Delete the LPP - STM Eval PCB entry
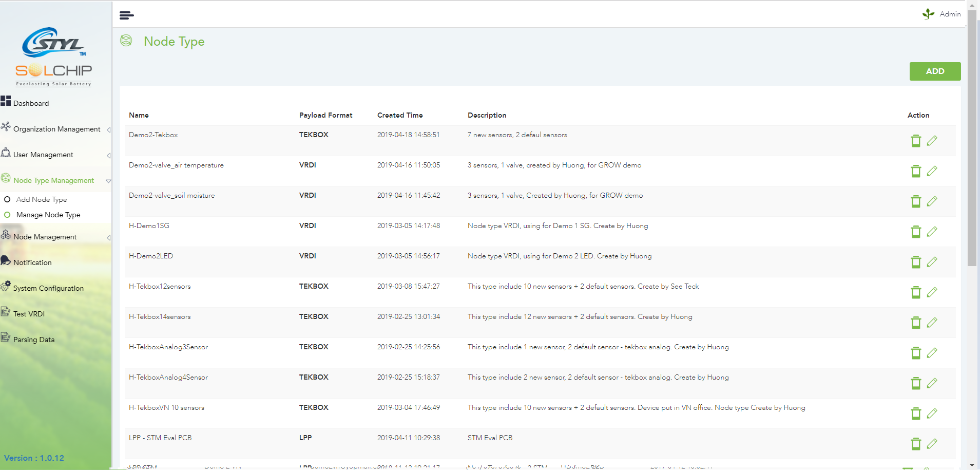This screenshot has height=470, width=980. (x=915, y=444)
